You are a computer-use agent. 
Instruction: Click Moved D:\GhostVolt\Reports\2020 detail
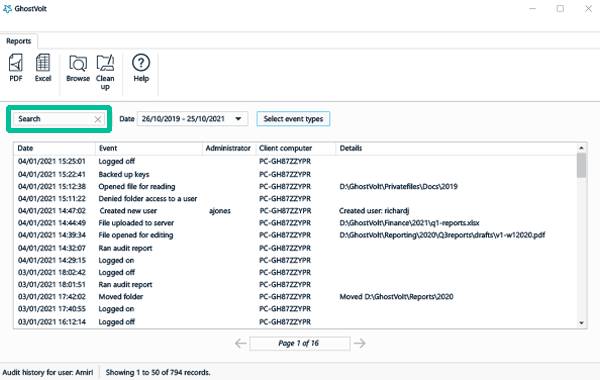pos(396,297)
